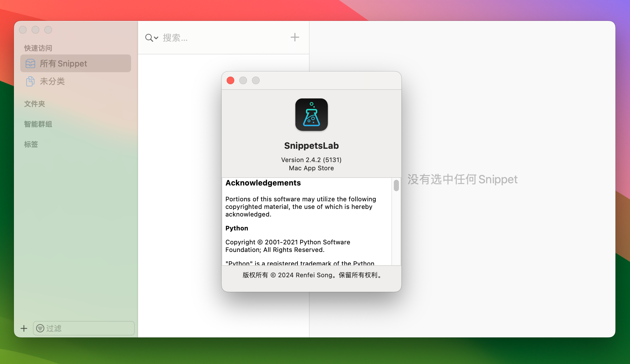Click the plus icon at sidebar bottom
Screen dimensions: 630x364
(x=24, y=329)
